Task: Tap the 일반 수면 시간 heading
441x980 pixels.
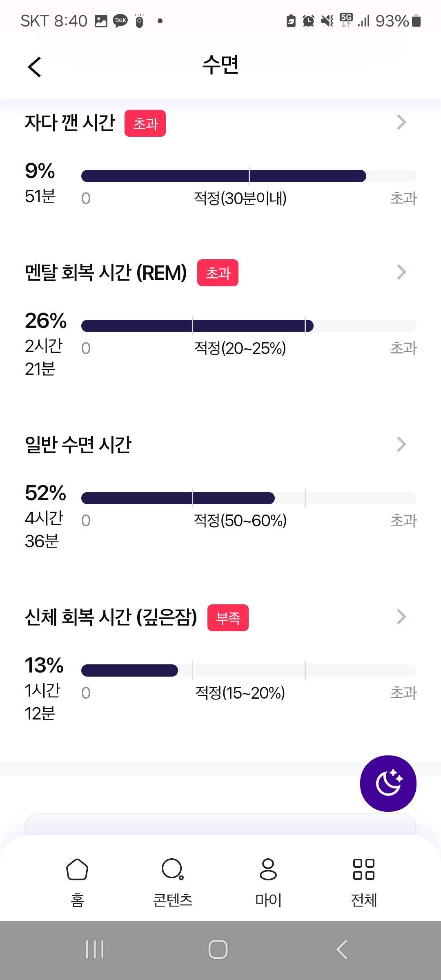Action: [x=78, y=445]
